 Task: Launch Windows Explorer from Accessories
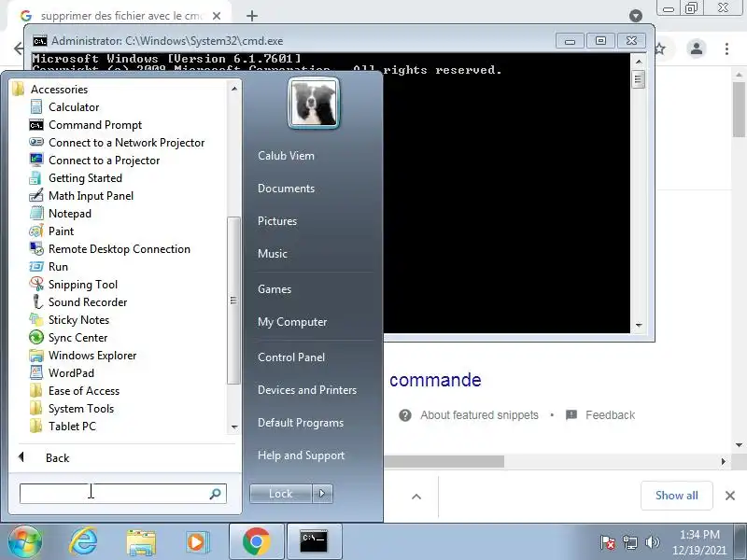click(83, 356)
